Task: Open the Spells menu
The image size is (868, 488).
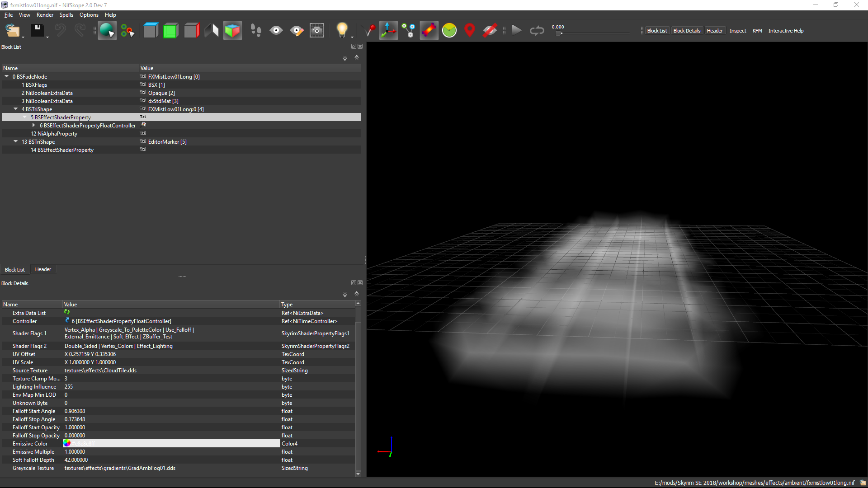Action: tap(66, 15)
